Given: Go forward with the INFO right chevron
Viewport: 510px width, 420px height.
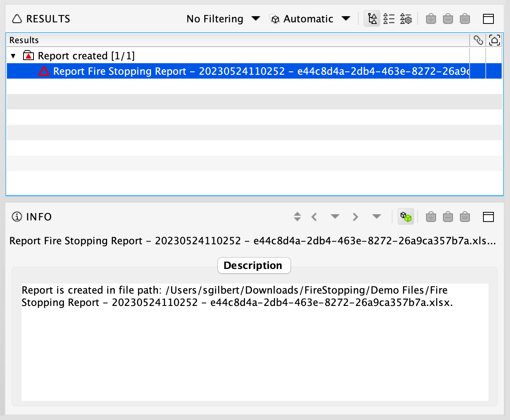Looking at the screenshot, I should tap(355, 217).
